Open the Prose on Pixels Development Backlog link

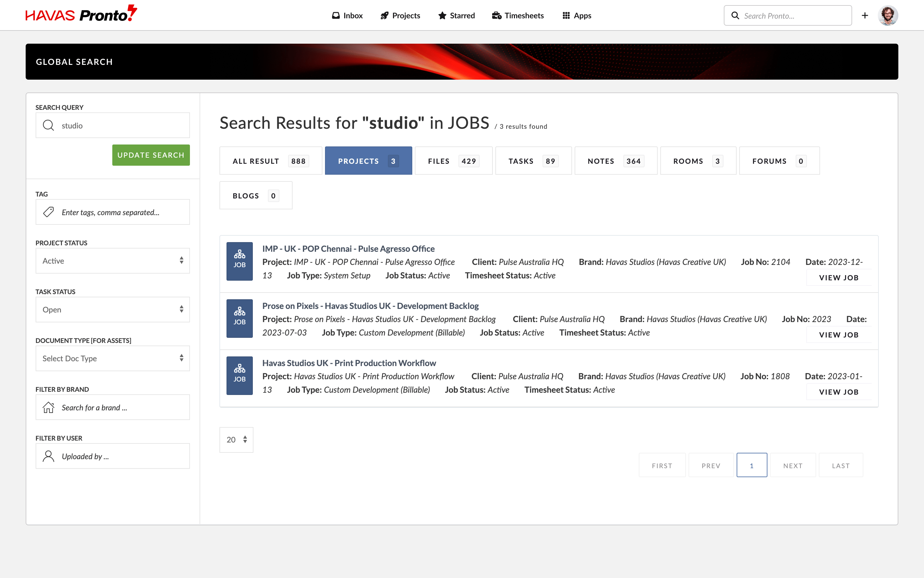tap(370, 306)
